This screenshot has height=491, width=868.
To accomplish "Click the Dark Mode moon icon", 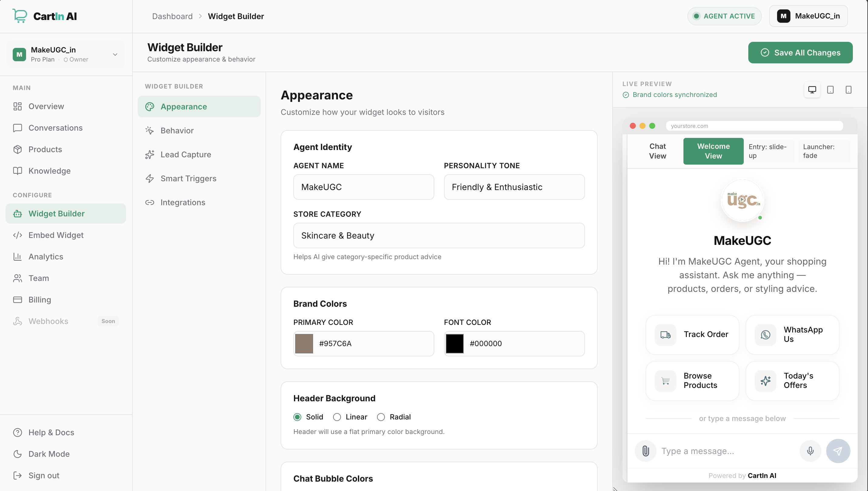I will 18,454.
